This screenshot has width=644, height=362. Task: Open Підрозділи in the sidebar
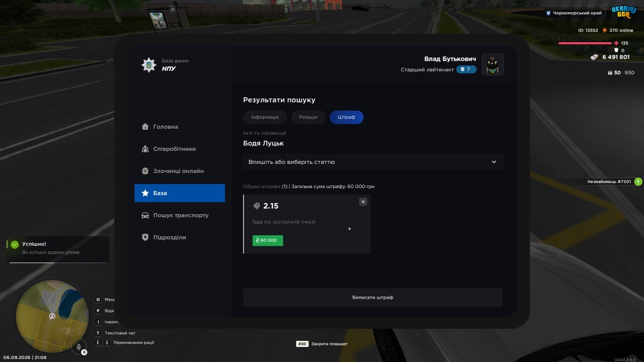pyautogui.click(x=180, y=237)
